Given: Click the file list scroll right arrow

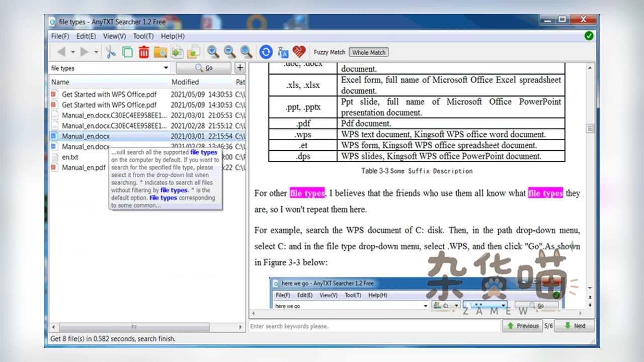Looking at the screenshot, I should pos(240,327).
